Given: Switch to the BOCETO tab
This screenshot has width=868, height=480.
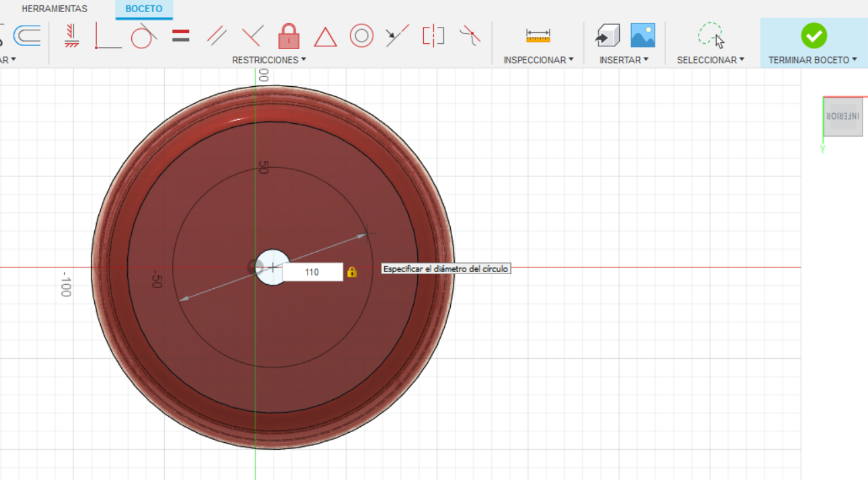Looking at the screenshot, I should point(144,9).
